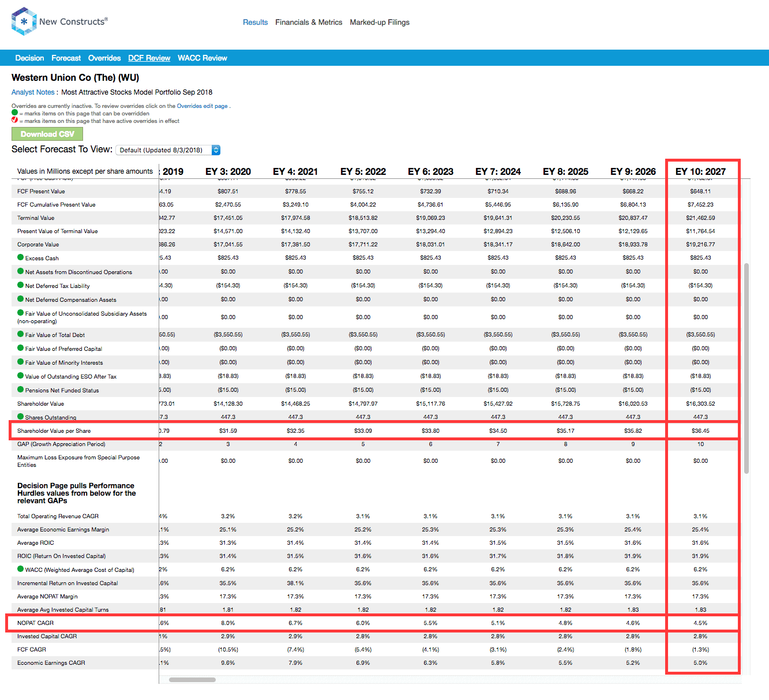Click green dot beside Net Assets from Discontinued Operations
This screenshot has width=769, height=700.
click(21, 271)
